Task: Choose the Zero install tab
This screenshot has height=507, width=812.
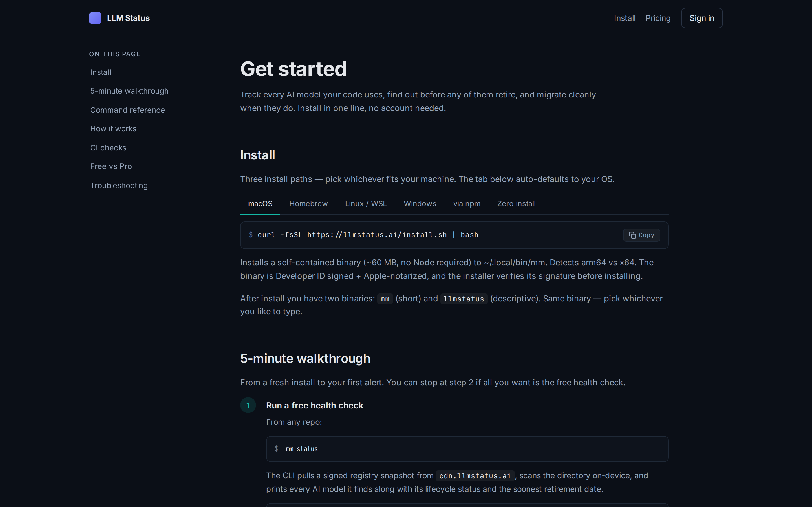Action: [516, 204]
